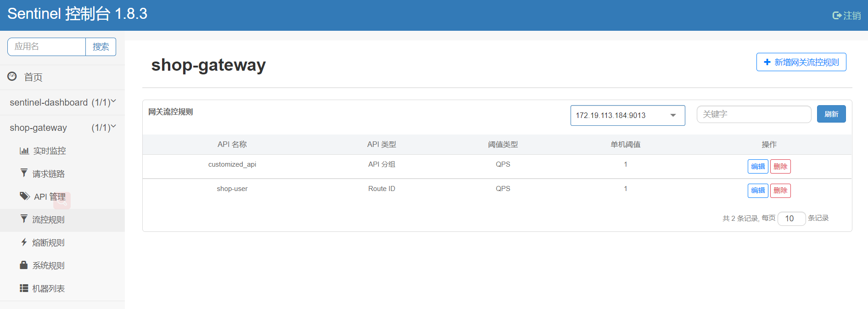The height and width of the screenshot is (309, 868).
Task: Click the 操作 column header
Action: 769,144
